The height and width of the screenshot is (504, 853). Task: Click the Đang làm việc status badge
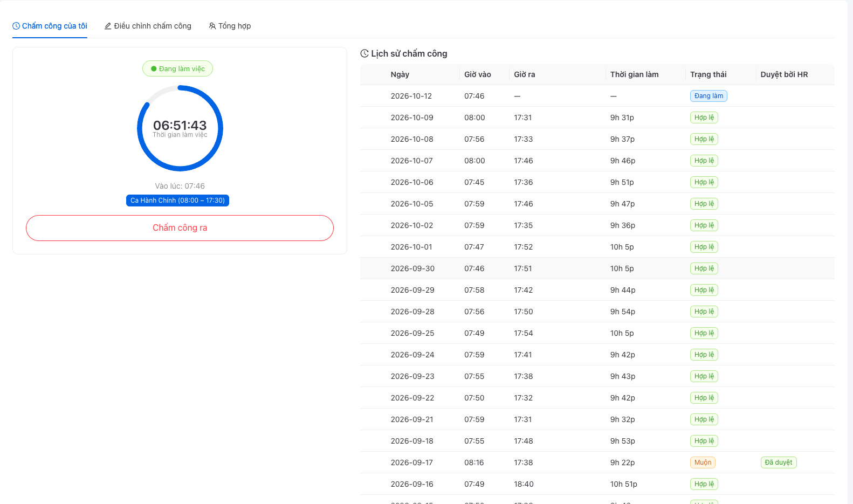(x=177, y=68)
